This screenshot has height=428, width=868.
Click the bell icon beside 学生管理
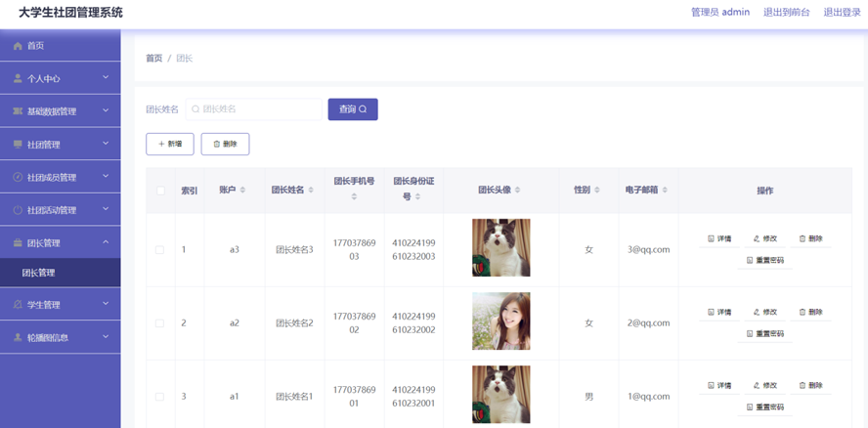[x=18, y=305]
